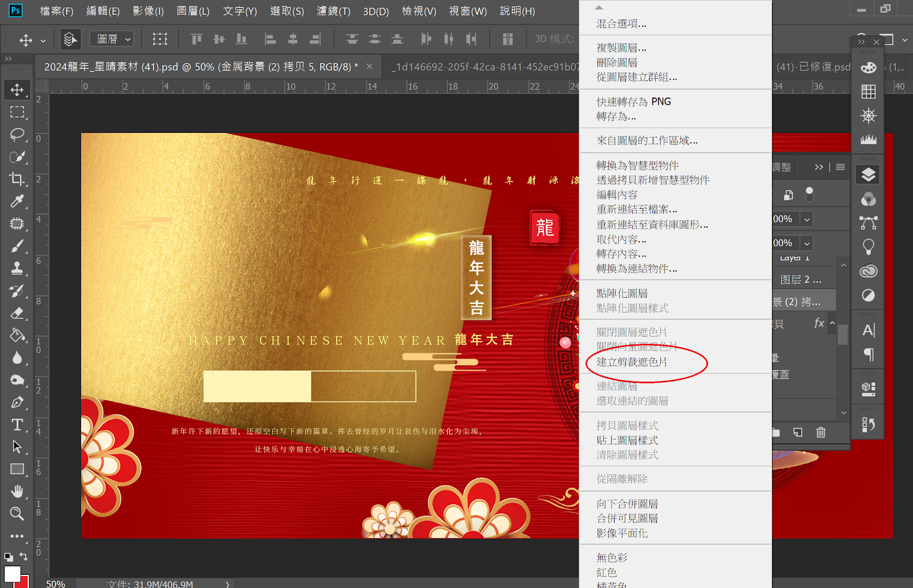The height and width of the screenshot is (588, 913).
Task: Select the Hand tool
Action: [x=17, y=492]
